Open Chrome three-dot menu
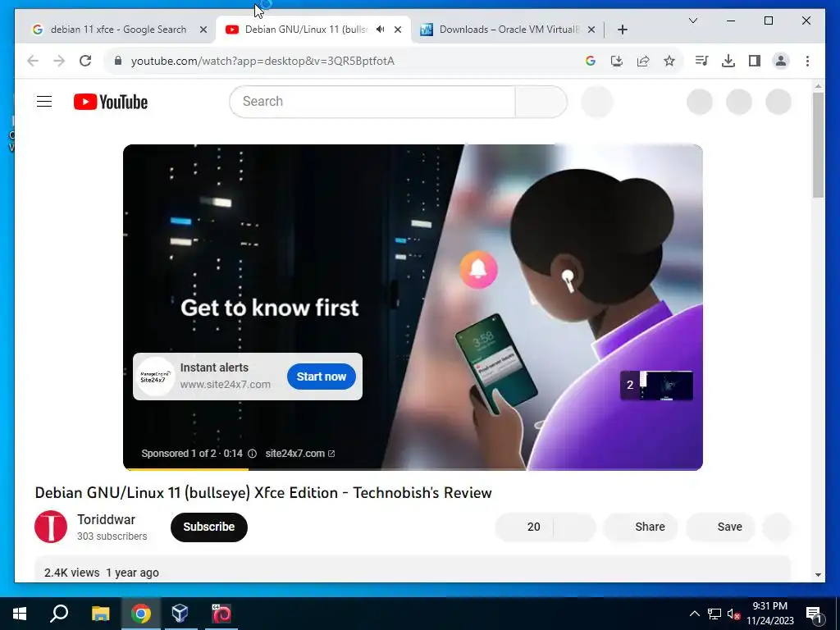The height and width of the screenshot is (630, 840). point(807,61)
